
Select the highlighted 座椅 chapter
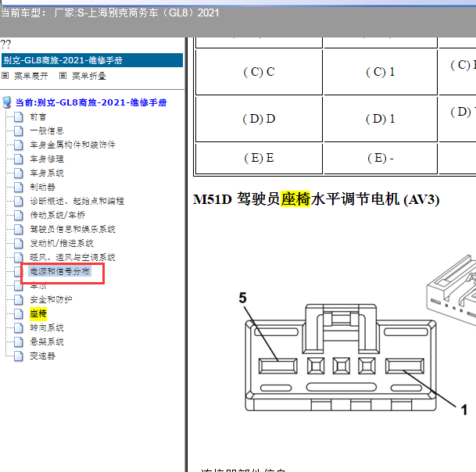38,313
